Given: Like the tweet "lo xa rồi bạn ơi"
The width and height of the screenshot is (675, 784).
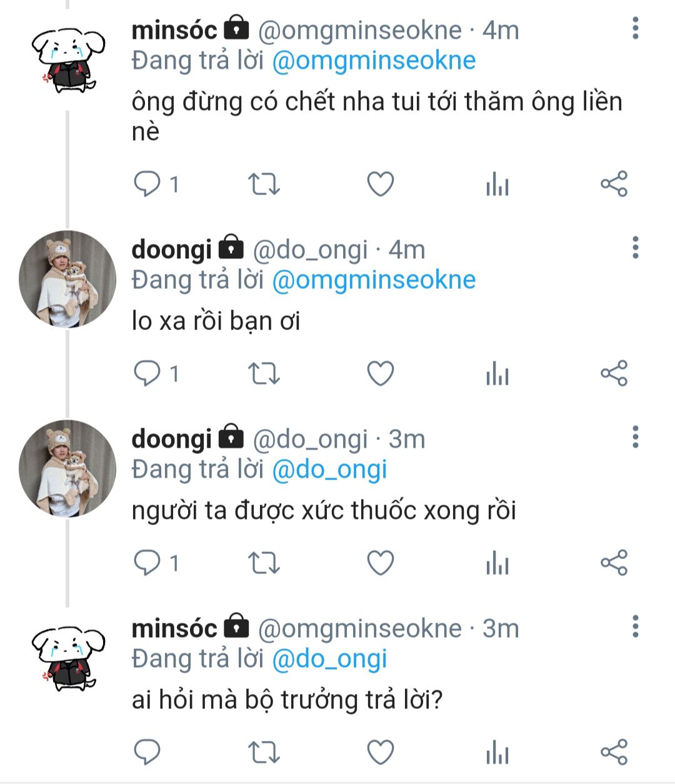Looking at the screenshot, I should [380, 374].
